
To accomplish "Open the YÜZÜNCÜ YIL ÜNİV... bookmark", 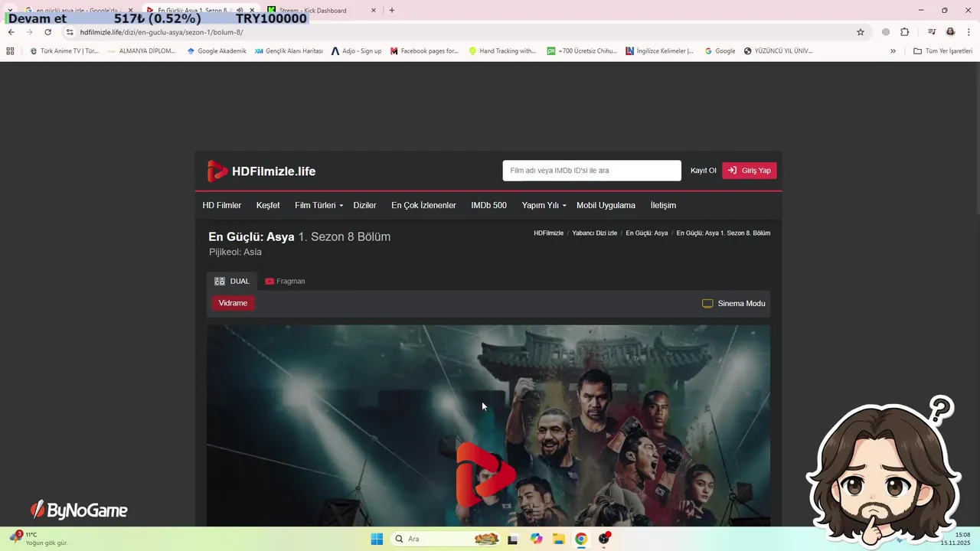I will tap(778, 51).
